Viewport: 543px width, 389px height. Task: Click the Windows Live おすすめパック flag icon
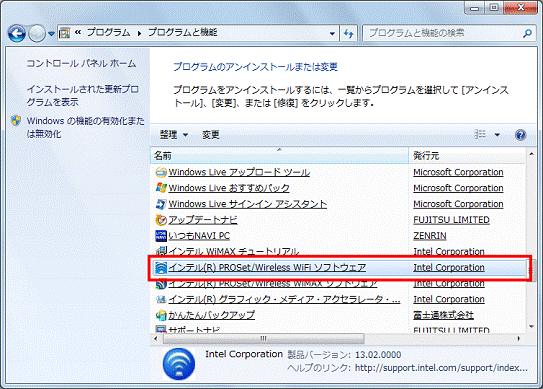point(161,188)
